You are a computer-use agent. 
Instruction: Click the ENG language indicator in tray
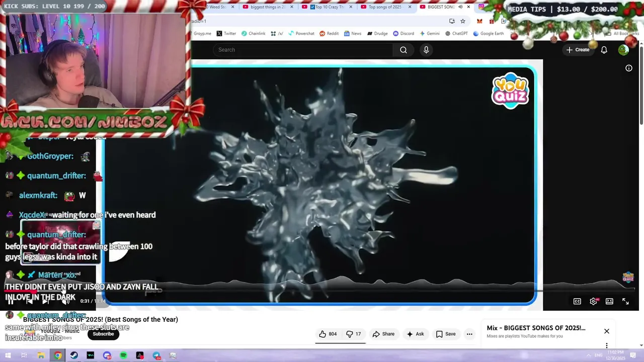point(598,355)
